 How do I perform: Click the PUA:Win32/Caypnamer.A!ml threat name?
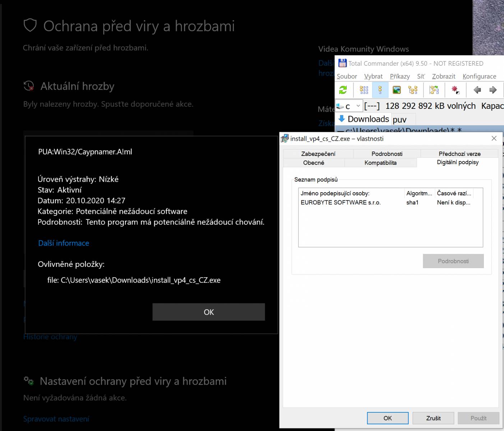click(85, 152)
